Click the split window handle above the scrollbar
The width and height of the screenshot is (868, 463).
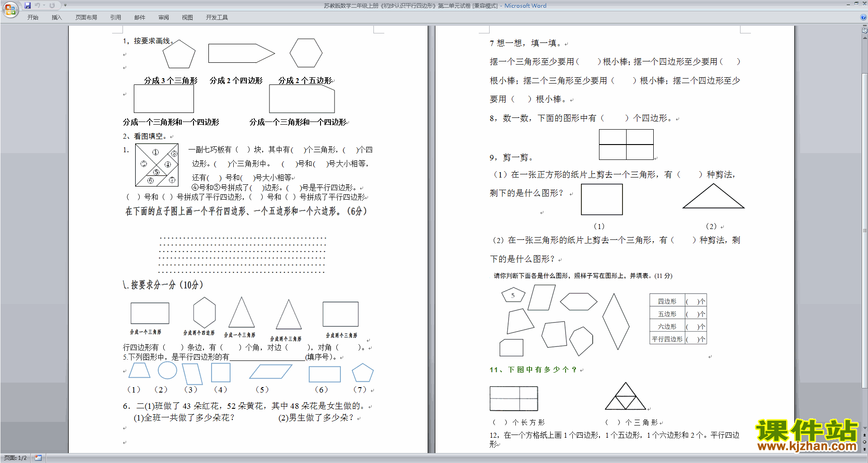[x=864, y=26]
